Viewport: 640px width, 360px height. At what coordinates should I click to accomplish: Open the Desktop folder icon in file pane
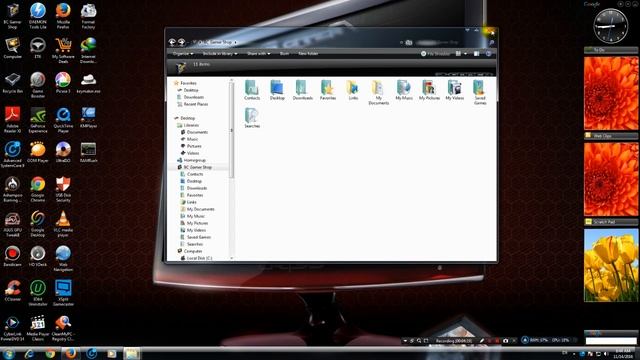click(x=277, y=90)
